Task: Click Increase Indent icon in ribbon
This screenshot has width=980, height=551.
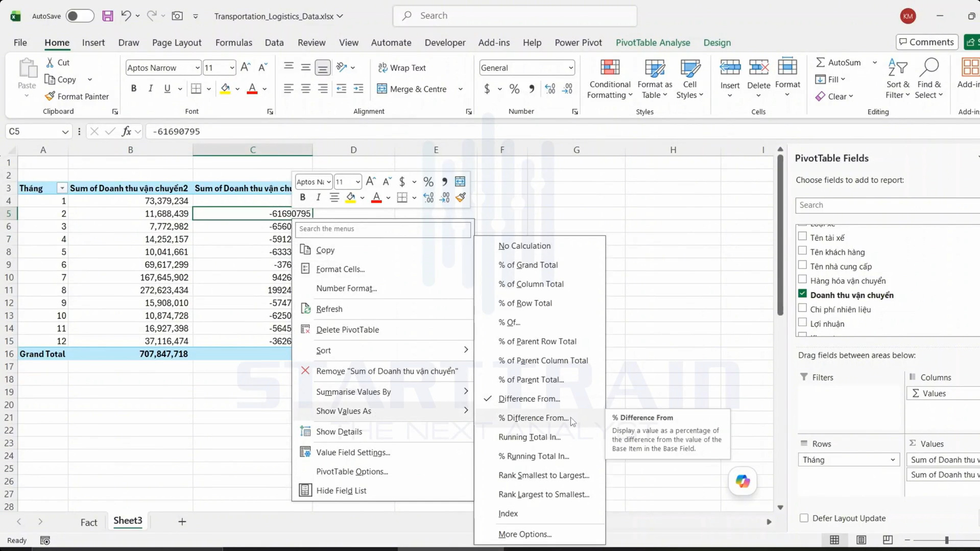Action: point(358,89)
